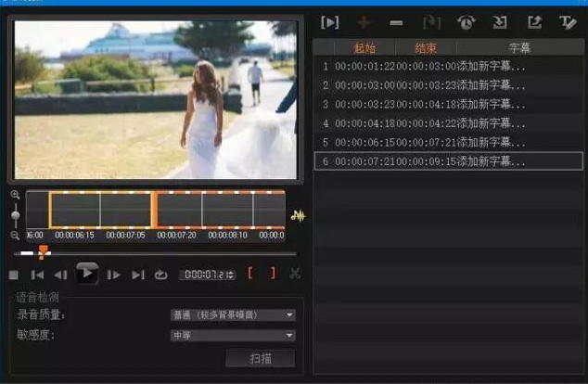This screenshot has width=588, height=384.
Task: Zoom in the timeline magnifier
Action: pyautogui.click(x=15, y=195)
